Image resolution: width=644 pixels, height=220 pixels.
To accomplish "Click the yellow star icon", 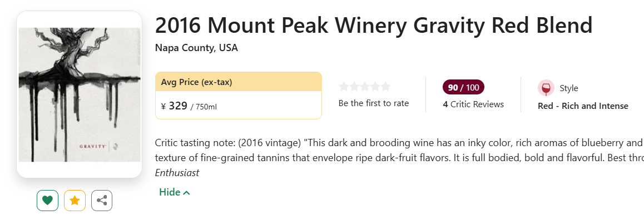I will point(75,201).
